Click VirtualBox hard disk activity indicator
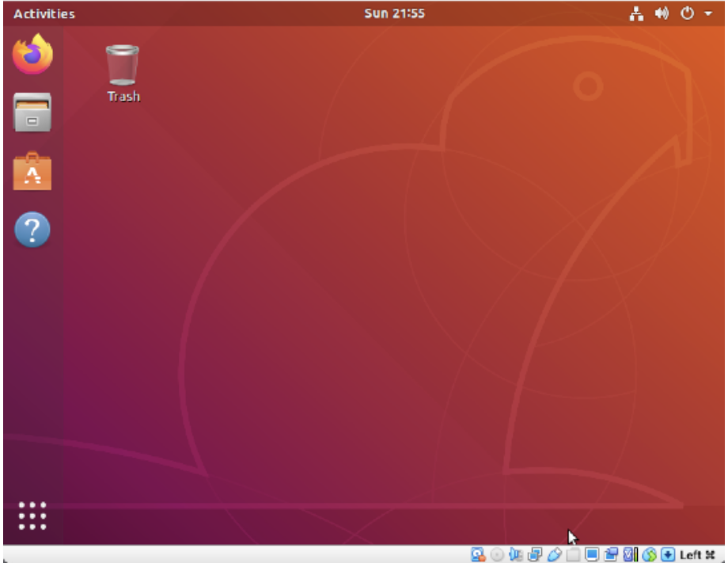728x567 pixels. tap(478, 554)
